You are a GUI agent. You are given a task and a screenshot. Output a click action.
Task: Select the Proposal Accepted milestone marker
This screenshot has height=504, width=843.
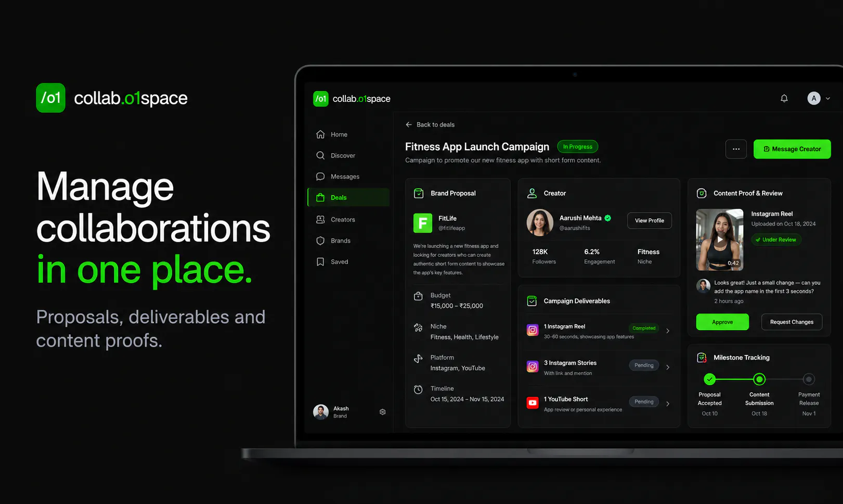pyautogui.click(x=710, y=379)
